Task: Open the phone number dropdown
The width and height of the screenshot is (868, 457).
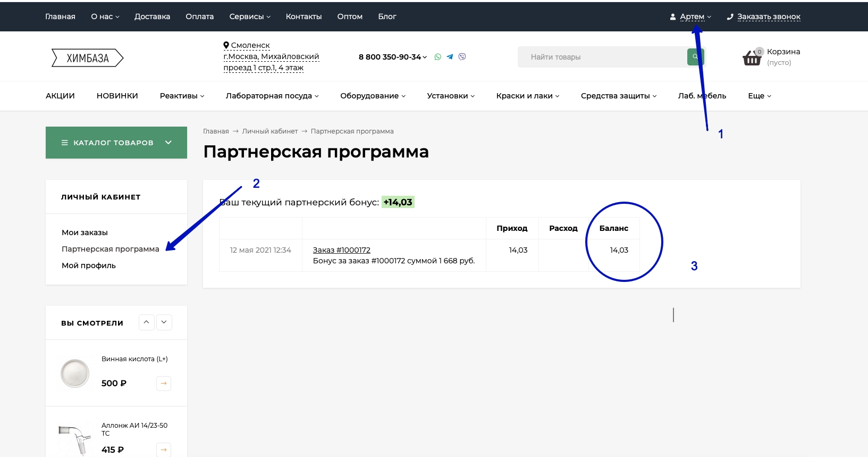Action: [393, 57]
